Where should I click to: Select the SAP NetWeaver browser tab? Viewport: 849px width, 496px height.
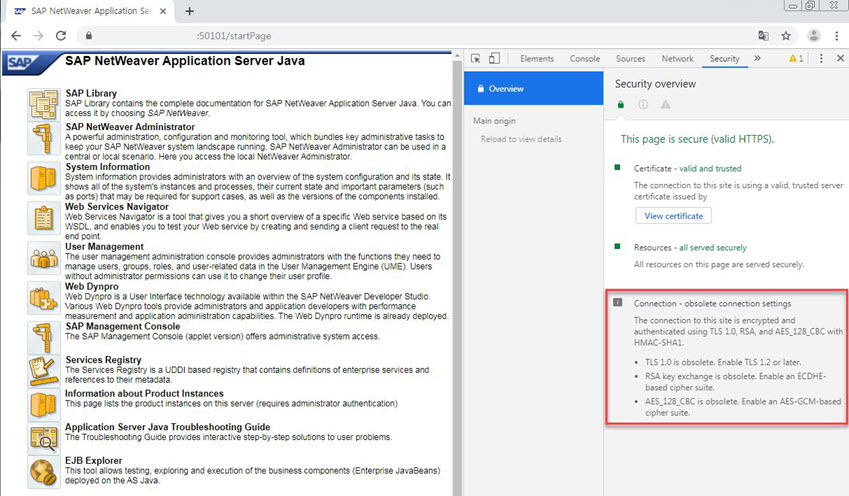point(87,11)
